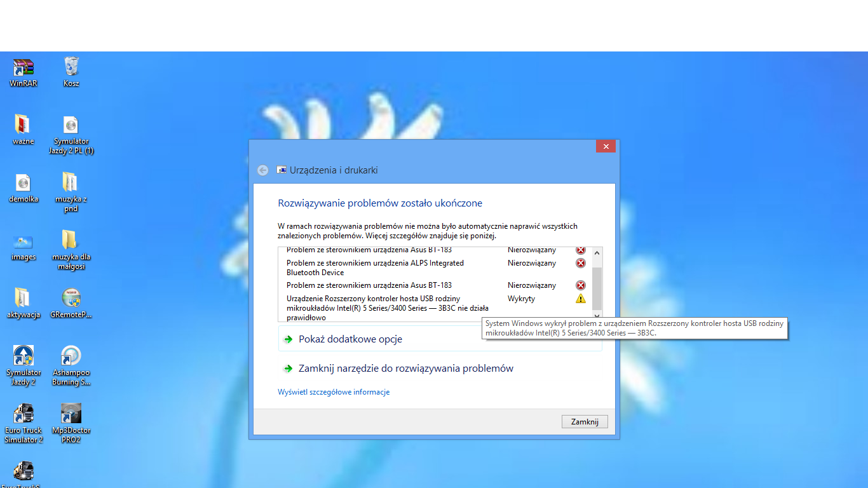Click Zamknij narzędzie do rozwiązywania problemów

pos(406,369)
